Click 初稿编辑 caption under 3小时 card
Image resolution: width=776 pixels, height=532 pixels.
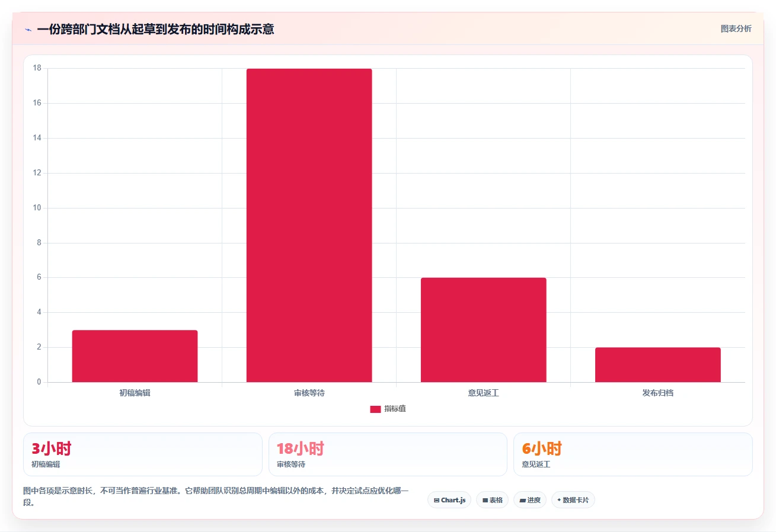[x=46, y=464]
